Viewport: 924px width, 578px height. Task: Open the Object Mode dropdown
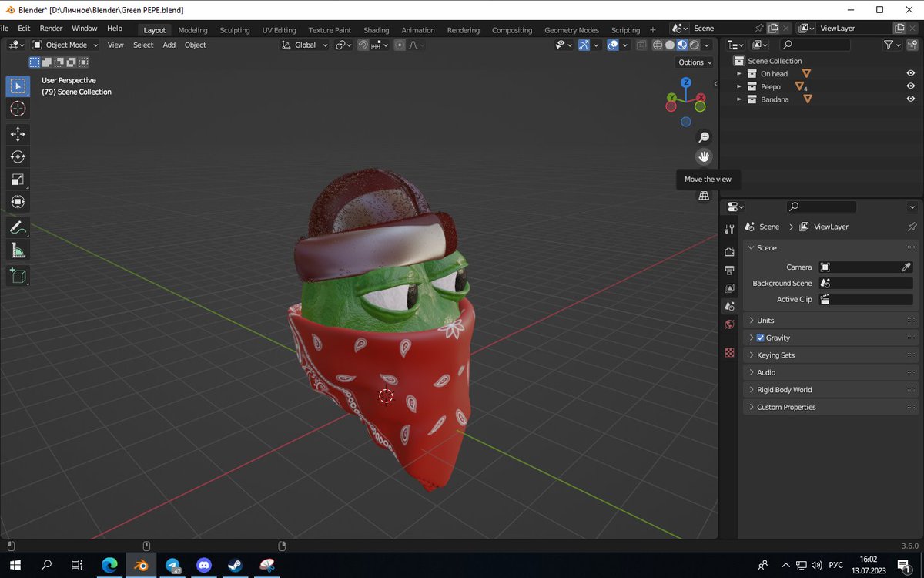tap(65, 45)
